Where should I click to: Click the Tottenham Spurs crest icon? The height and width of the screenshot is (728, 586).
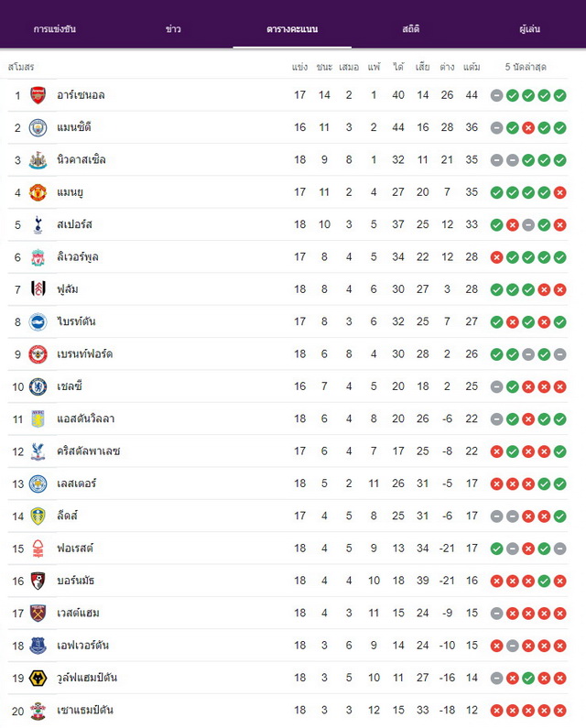pos(38,224)
